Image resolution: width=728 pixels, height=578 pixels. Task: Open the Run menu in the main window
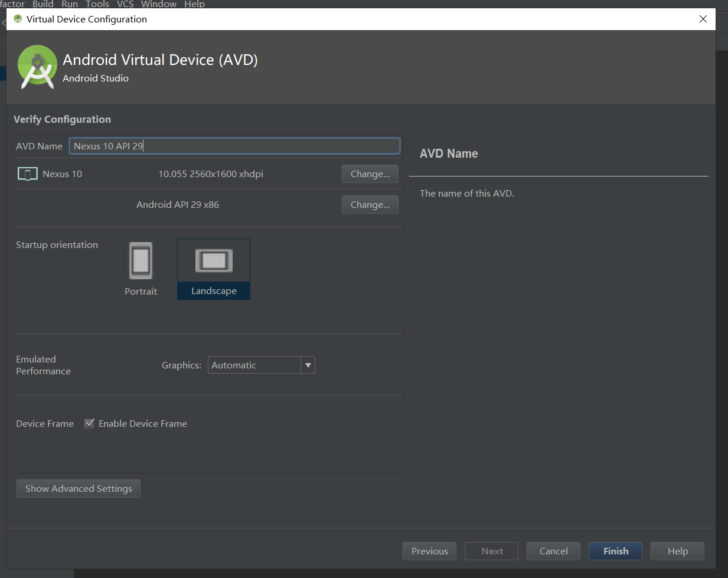(70, 4)
